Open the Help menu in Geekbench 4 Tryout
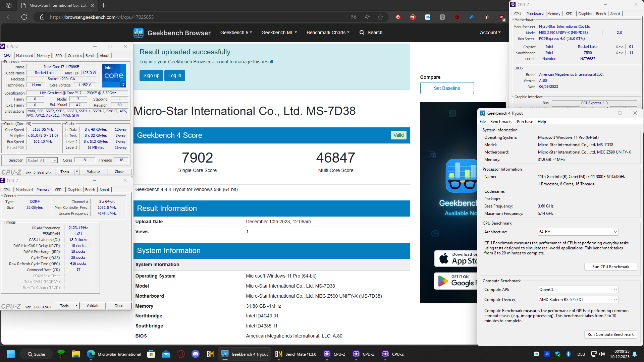Image resolution: width=644 pixels, height=362 pixels. [x=542, y=122]
